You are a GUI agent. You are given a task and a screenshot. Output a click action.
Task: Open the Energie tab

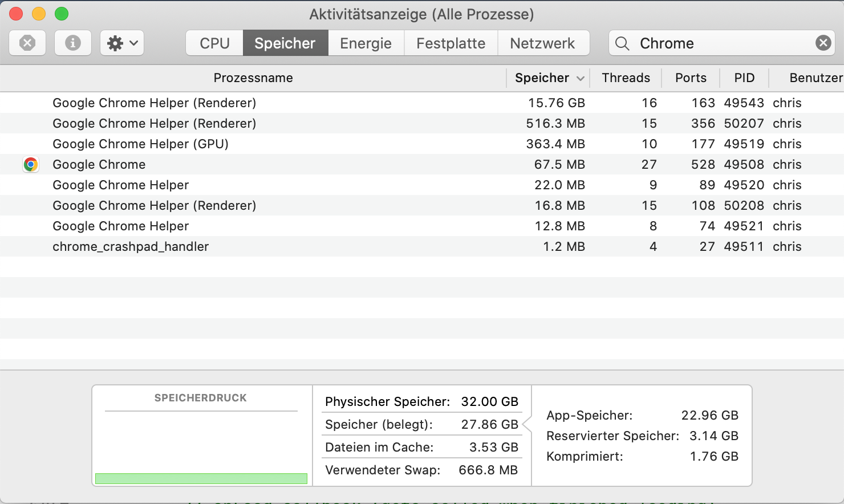click(366, 43)
